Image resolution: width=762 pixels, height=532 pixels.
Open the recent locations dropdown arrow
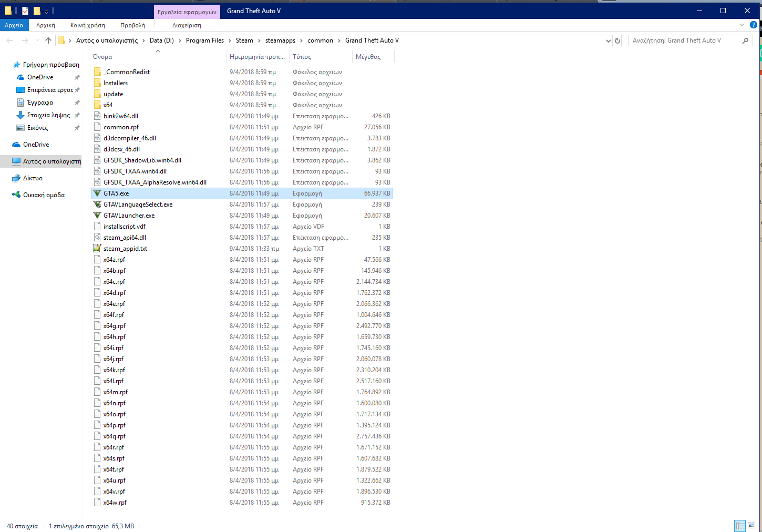pos(37,40)
